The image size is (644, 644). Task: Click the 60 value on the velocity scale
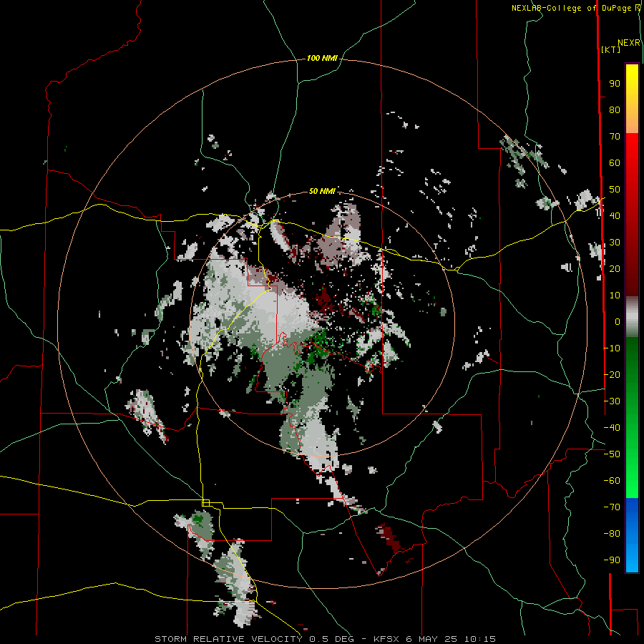pyautogui.click(x=615, y=163)
